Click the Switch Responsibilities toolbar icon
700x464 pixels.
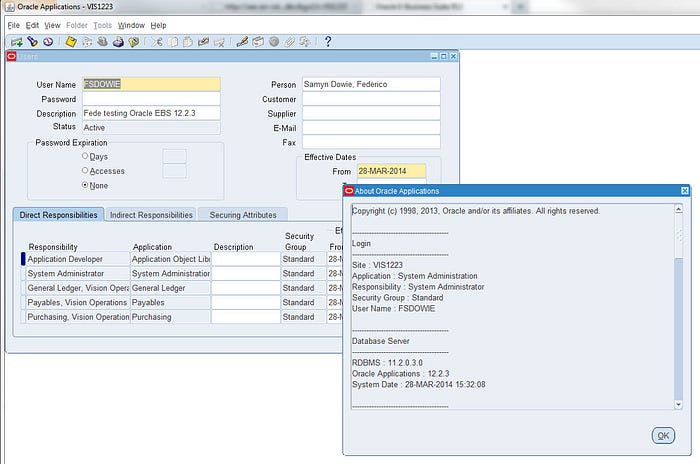(103, 42)
